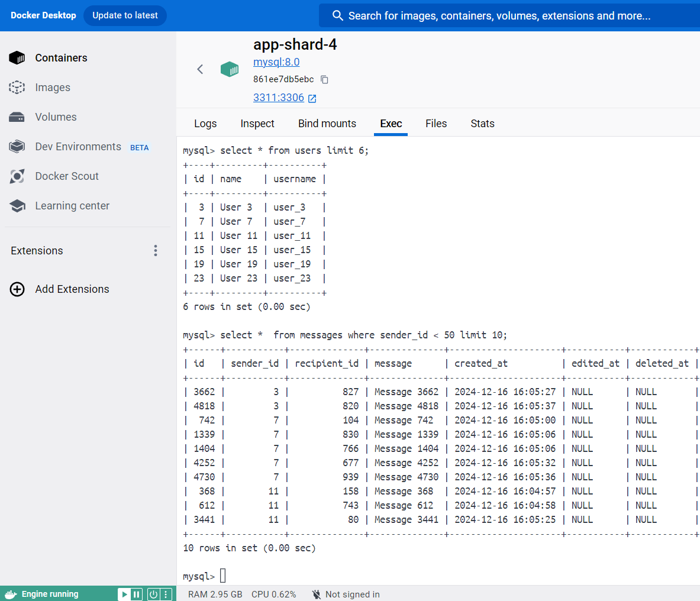This screenshot has height=601, width=700.
Task: Click the user_23 username cell
Action: (292, 279)
